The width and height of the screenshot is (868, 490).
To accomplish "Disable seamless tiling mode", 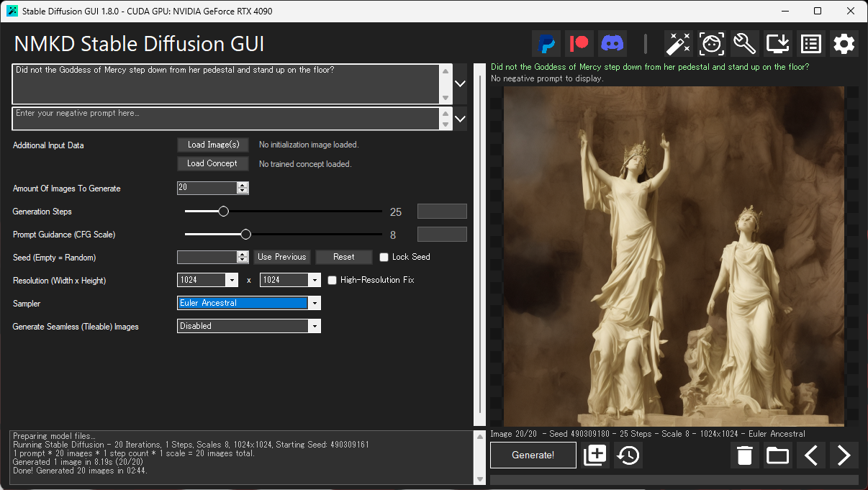I will pyautogui.click(x=315, y=326).
